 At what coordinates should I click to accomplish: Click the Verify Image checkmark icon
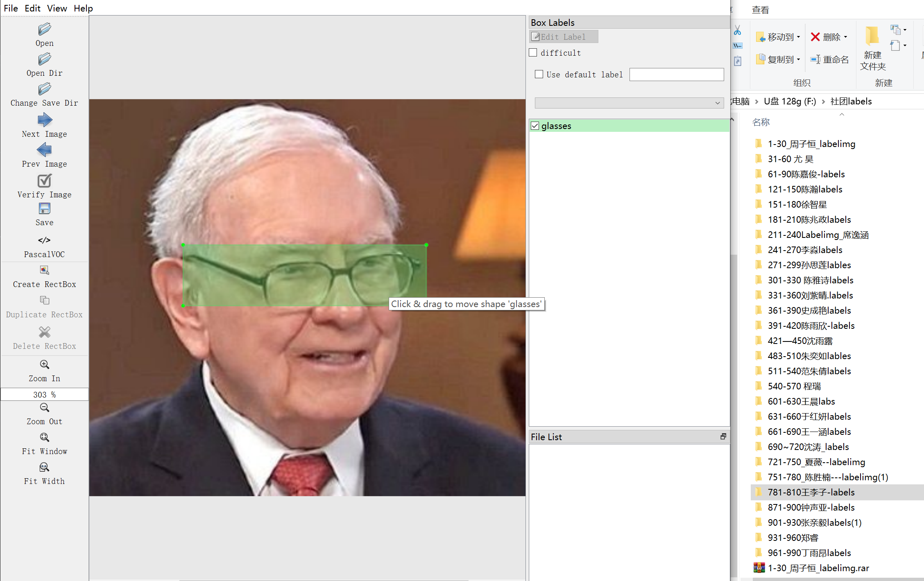(44, 181)
